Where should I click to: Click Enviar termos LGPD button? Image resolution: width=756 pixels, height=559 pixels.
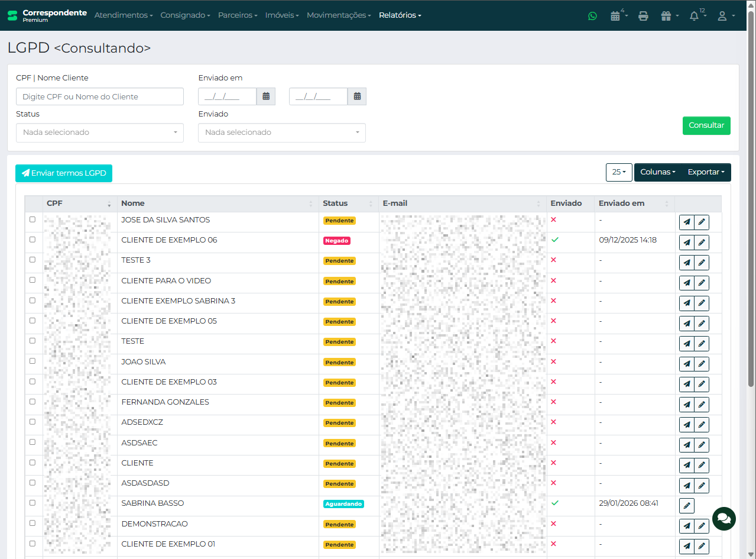[x=64, y=173]
